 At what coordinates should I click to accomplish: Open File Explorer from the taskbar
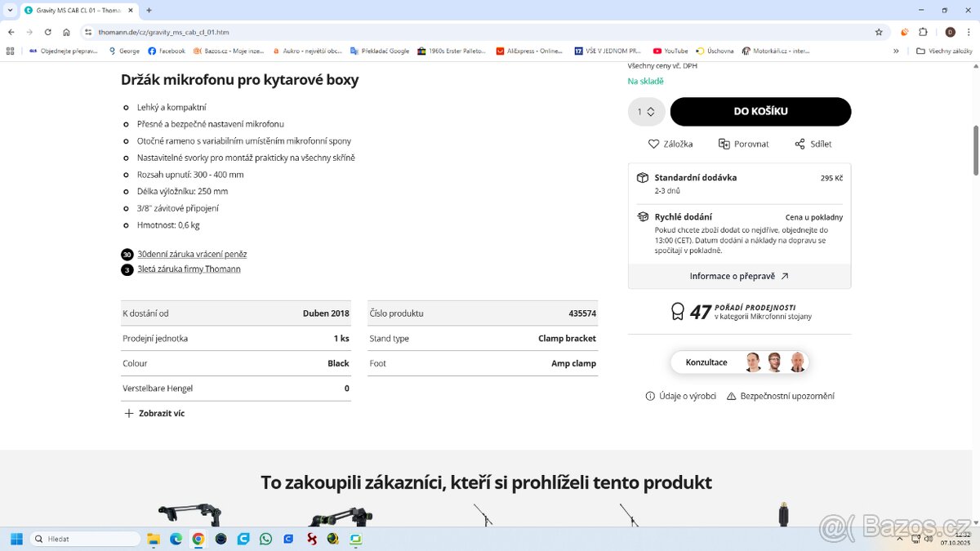tap(154, 539)
